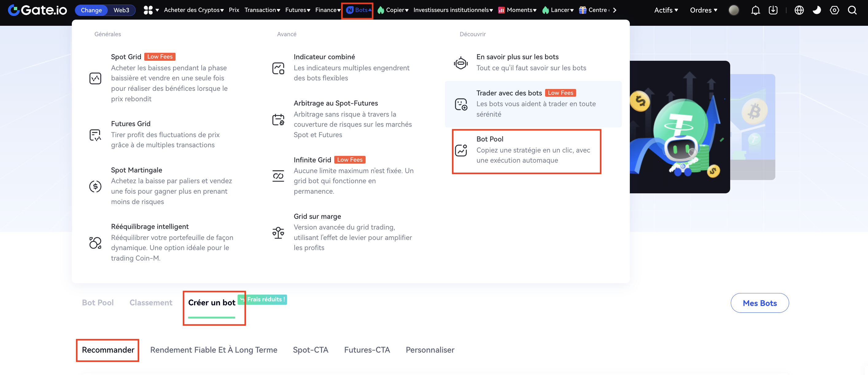
Task: Click the notification bell icon
Action: (755, 10)
